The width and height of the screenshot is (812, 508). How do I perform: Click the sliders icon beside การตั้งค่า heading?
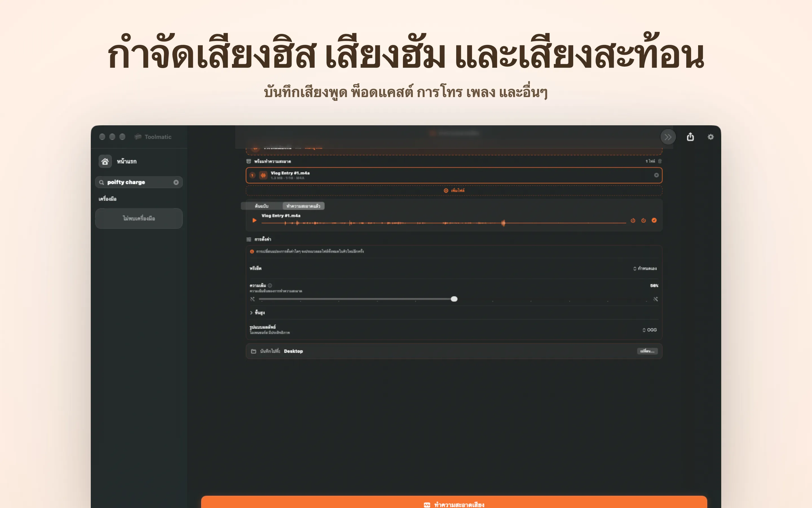click(x=249, y=239)
